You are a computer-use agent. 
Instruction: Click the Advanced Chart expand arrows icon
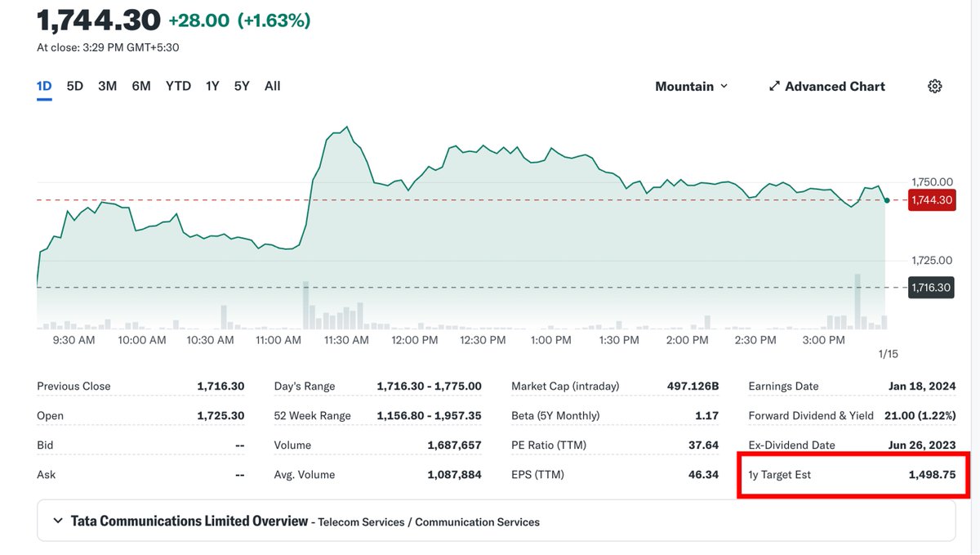pos(774,86)
